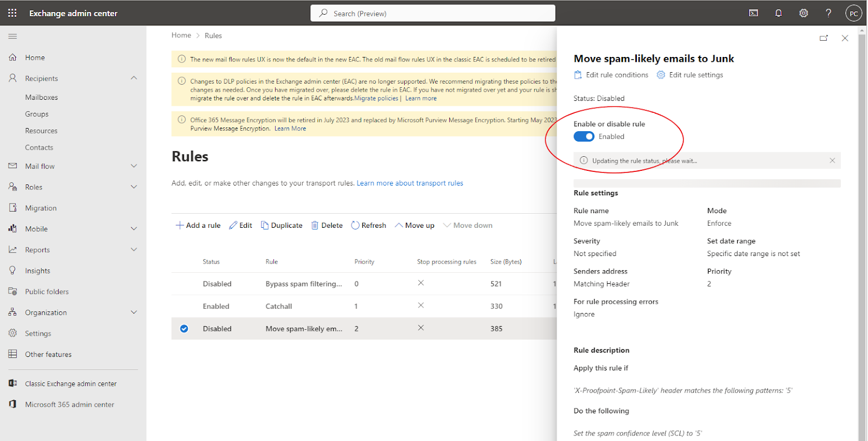Uncheck the Move spam-likely rule row
The height and width of the screenshot is (441, 868).
pos(184,329)
